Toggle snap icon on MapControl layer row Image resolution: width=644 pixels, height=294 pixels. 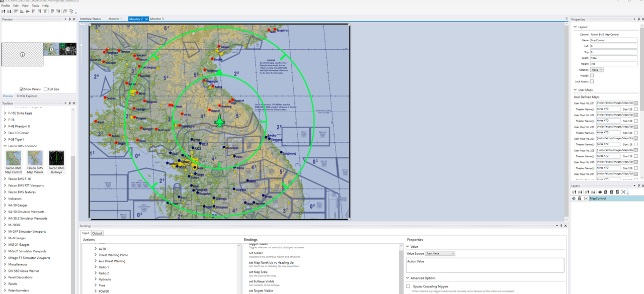pyautogui.click(x=586, y=199)
